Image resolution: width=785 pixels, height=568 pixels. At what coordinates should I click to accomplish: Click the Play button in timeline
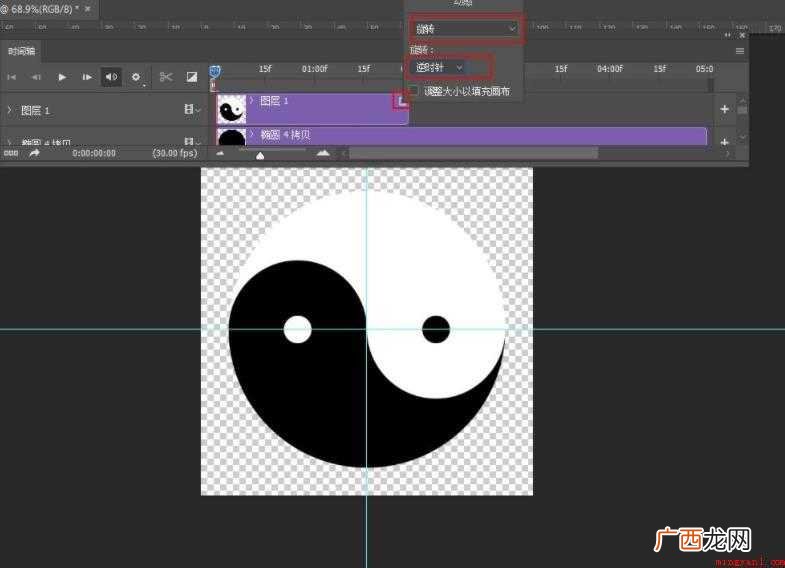[x=62, y=77]
